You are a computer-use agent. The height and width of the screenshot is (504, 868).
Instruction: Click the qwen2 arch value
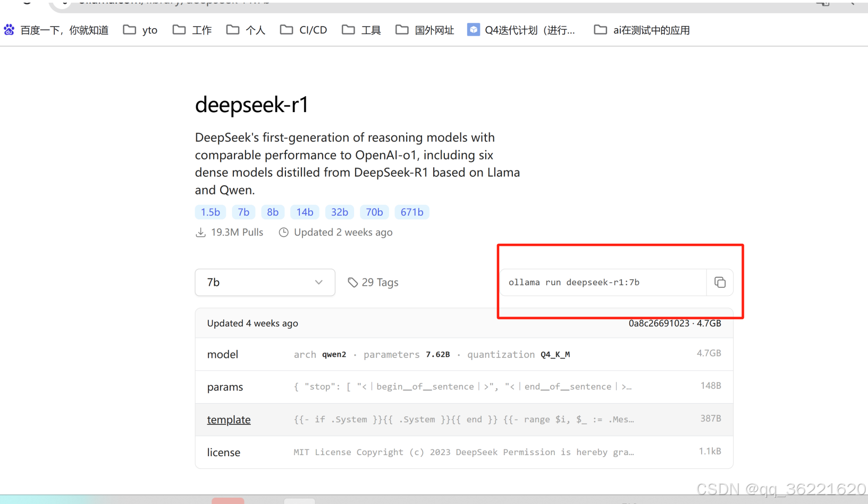coord(334,355)
